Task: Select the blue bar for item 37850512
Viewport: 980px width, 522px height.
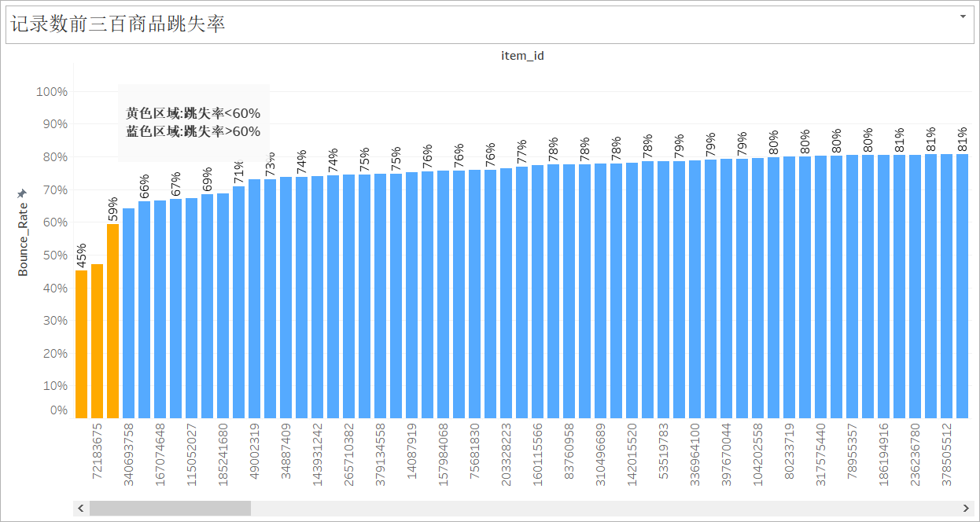Action: (x=947, y=286)
